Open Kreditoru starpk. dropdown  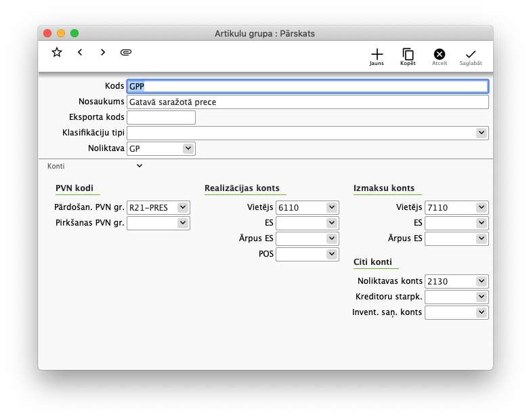(x=481, y=297)
